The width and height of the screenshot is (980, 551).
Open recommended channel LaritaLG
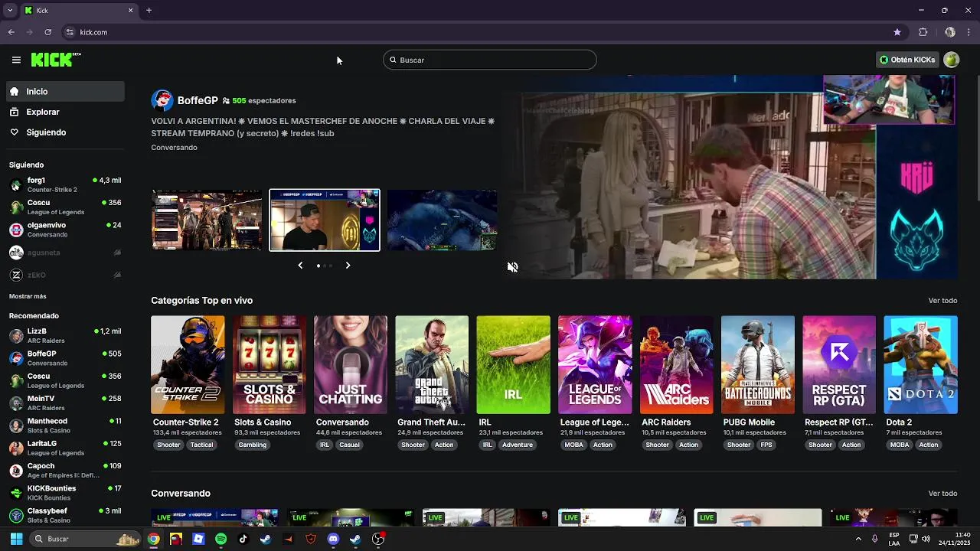pyautogui.click(x=65, y=448)
